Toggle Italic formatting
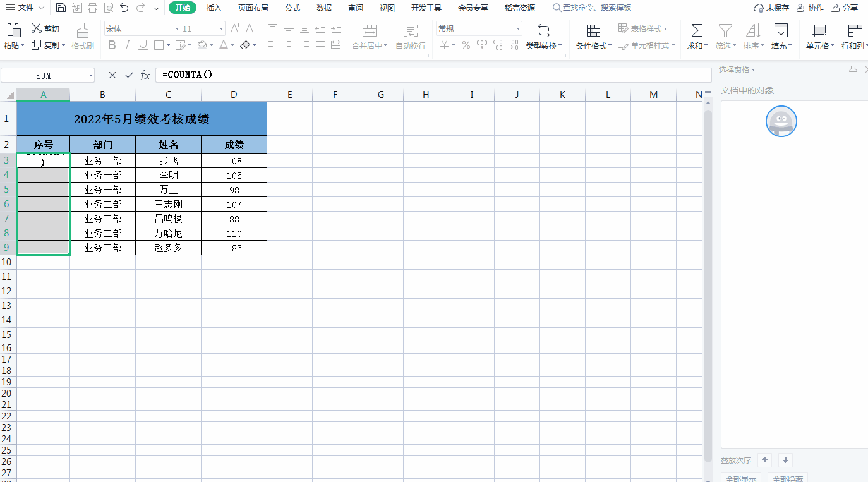This screenshot has height=482, width=868. (x=128, y=45)
